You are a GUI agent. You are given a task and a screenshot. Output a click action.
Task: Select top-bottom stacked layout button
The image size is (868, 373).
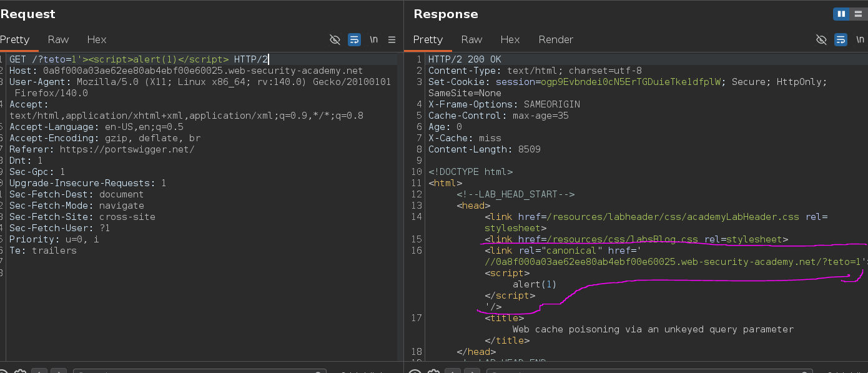coord(858,14)
